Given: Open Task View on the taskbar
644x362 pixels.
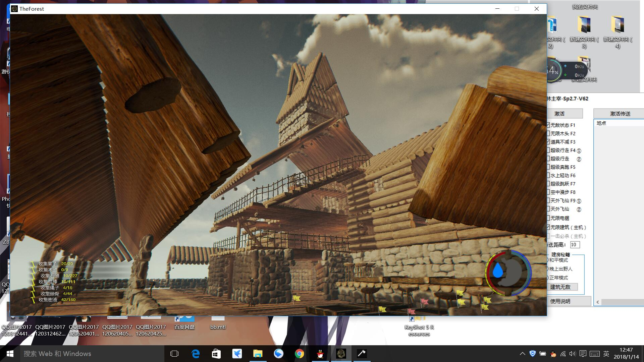Looking at the screenshot, I should click(x=174, y=354).
